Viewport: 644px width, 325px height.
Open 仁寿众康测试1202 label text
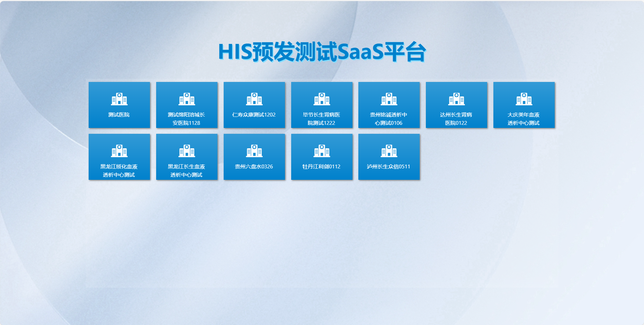coord(254,115)
